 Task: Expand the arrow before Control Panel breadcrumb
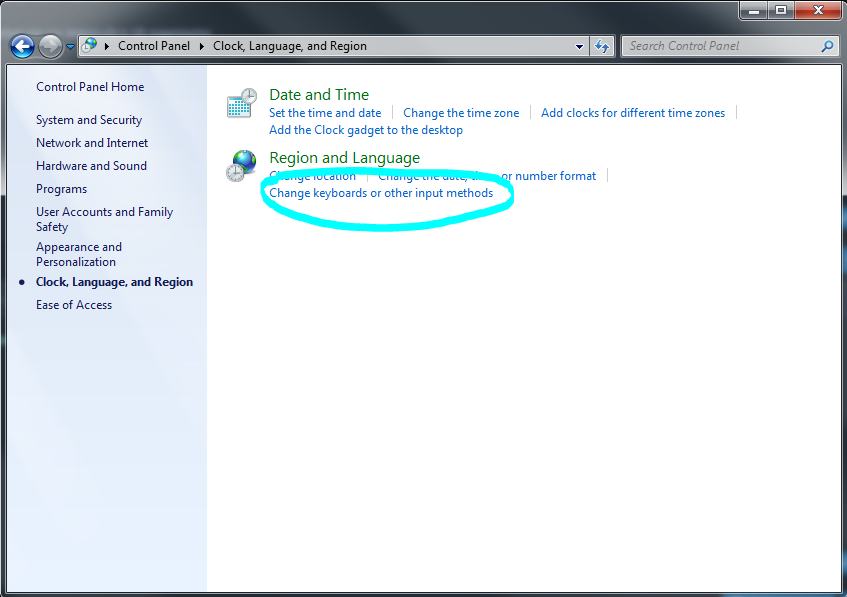click(x=106, y=46)
